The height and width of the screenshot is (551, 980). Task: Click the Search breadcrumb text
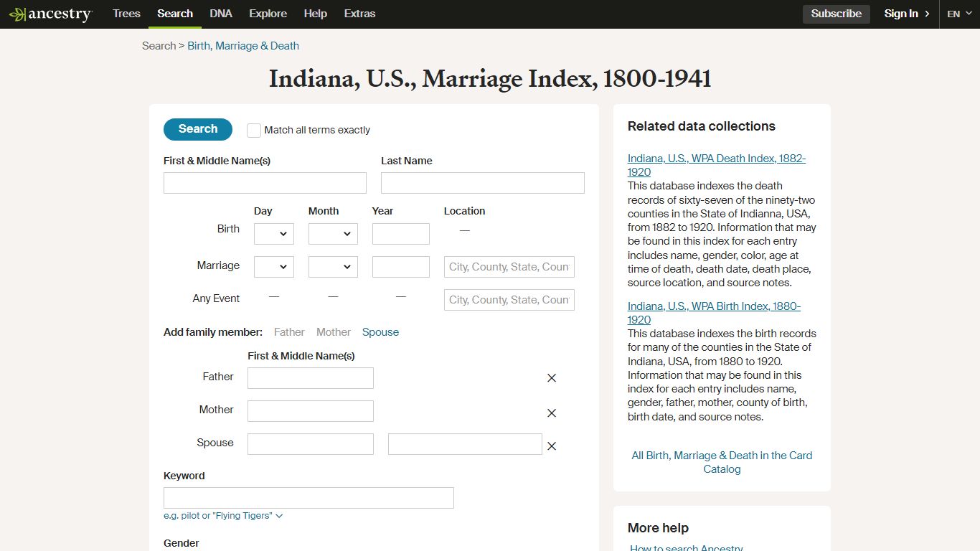[159, 46]
